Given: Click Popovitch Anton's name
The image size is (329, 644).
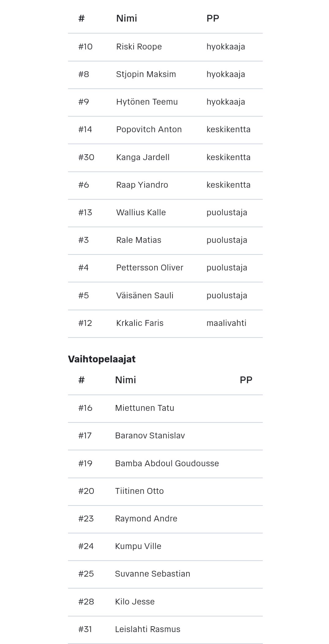Looking at the screenshot, I should tap(149, 129).
